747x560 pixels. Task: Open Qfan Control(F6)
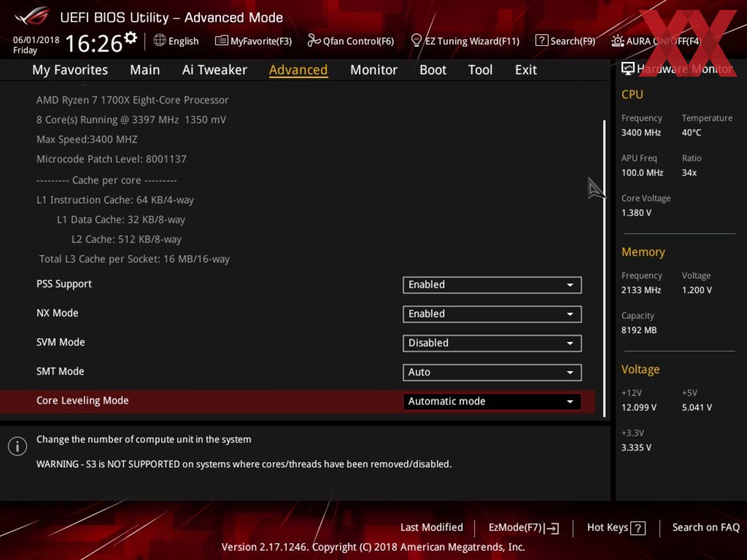(x=350, y=41)
